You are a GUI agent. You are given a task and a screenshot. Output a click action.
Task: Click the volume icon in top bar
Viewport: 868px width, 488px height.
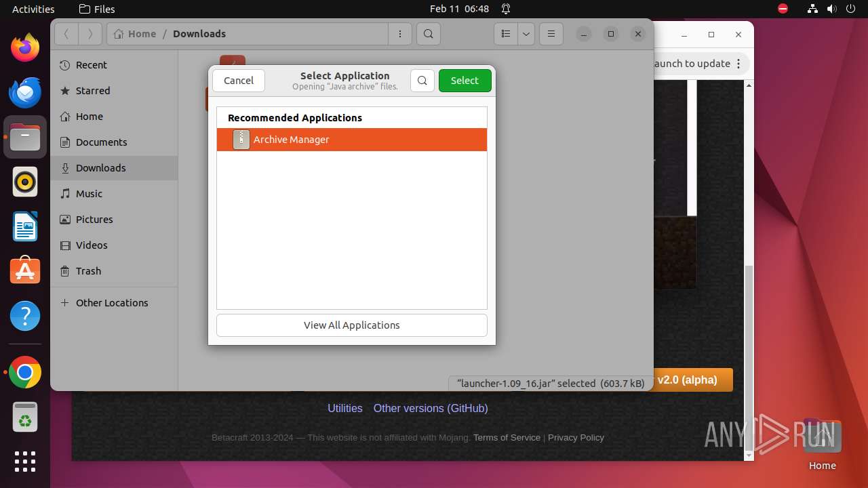(831, 9)
